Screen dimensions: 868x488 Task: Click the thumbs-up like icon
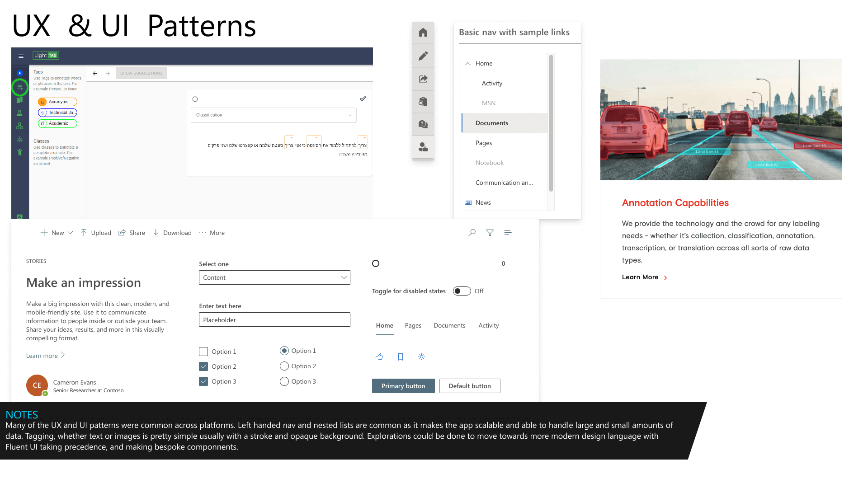(x=379, y=357)
